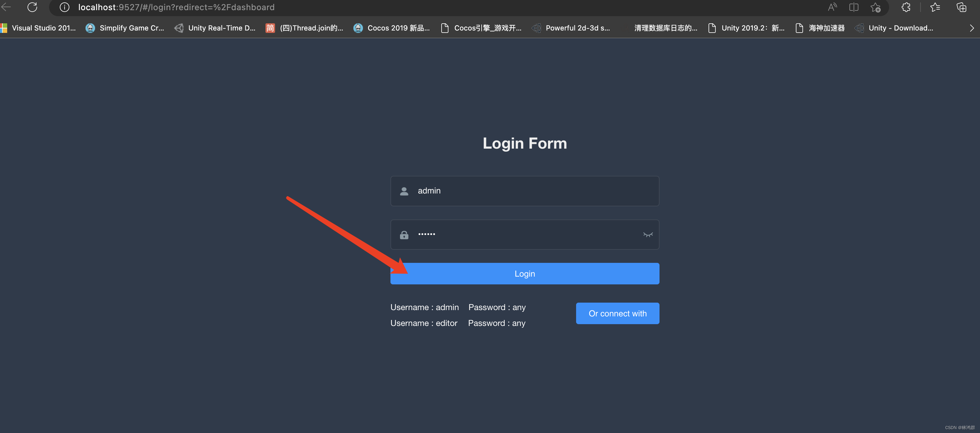The width and height of the screenshot is (980, 433).
Task: Open the Collections icon
Action: (961, 7)
